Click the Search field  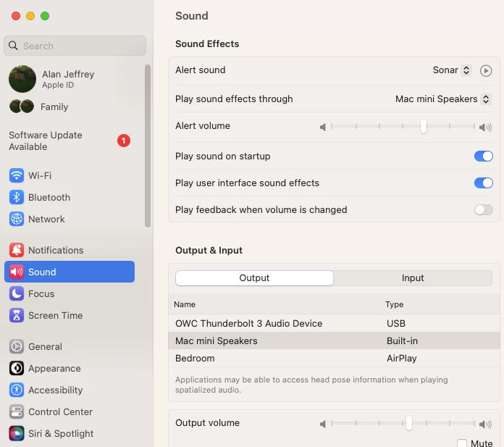pos(75,46)
